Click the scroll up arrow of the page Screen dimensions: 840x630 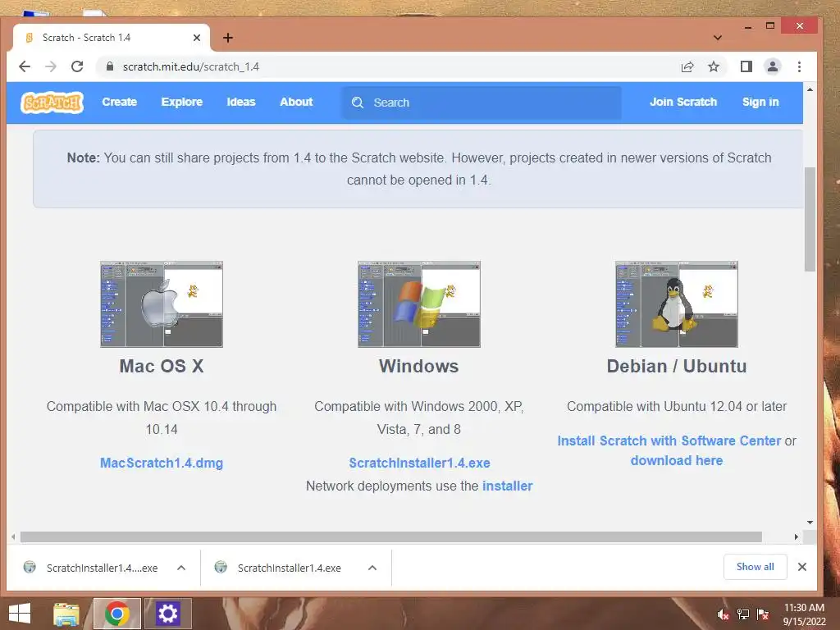pos(810,89)
